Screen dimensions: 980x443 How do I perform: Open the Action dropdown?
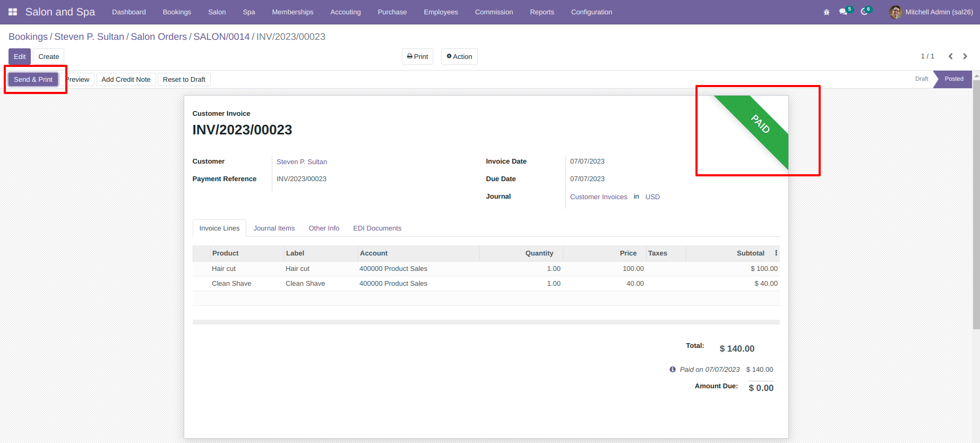pyautogui.click(x=459, y=56)
